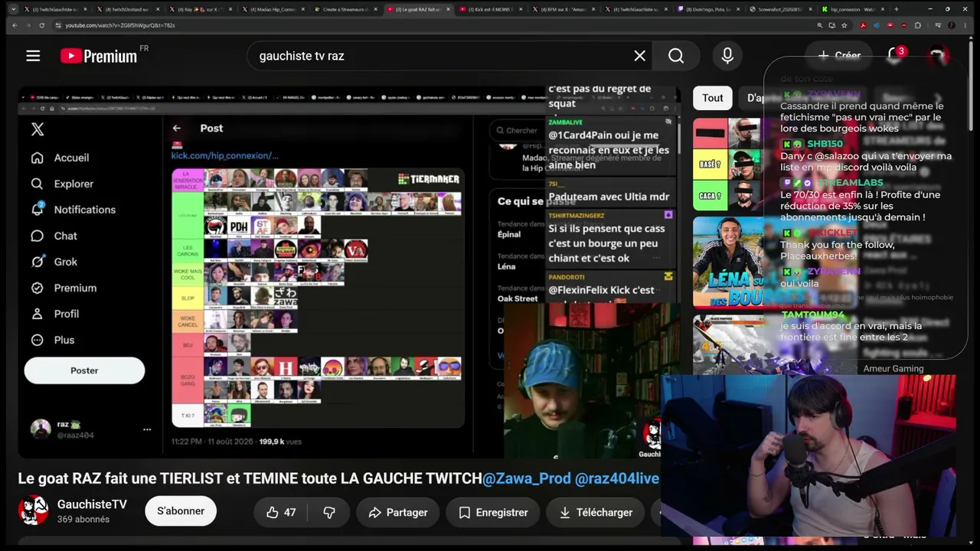
Task: Open a new browser tab
Action: tap(897, 9)
